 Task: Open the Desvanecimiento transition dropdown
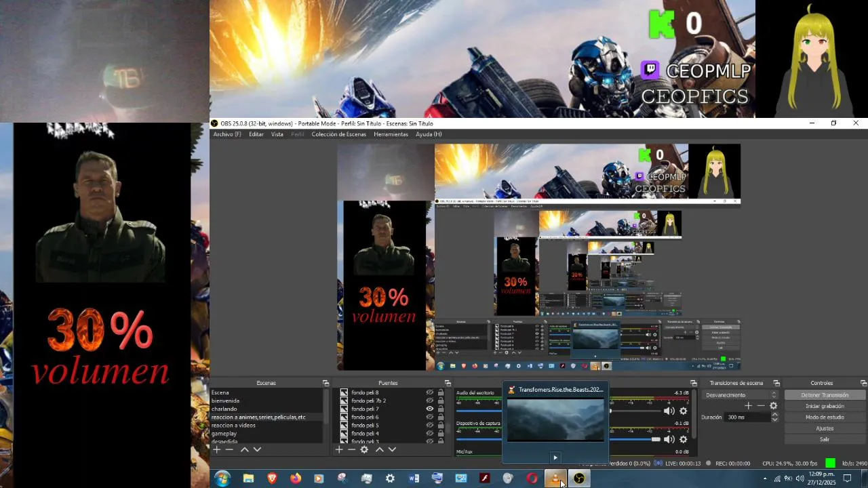(x=740, y=395)
